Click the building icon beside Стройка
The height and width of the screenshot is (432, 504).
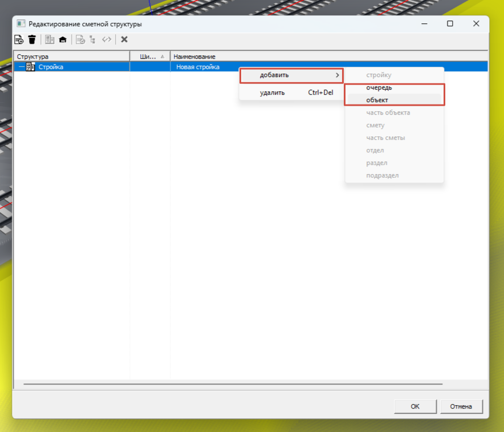(x=31, y=67)
